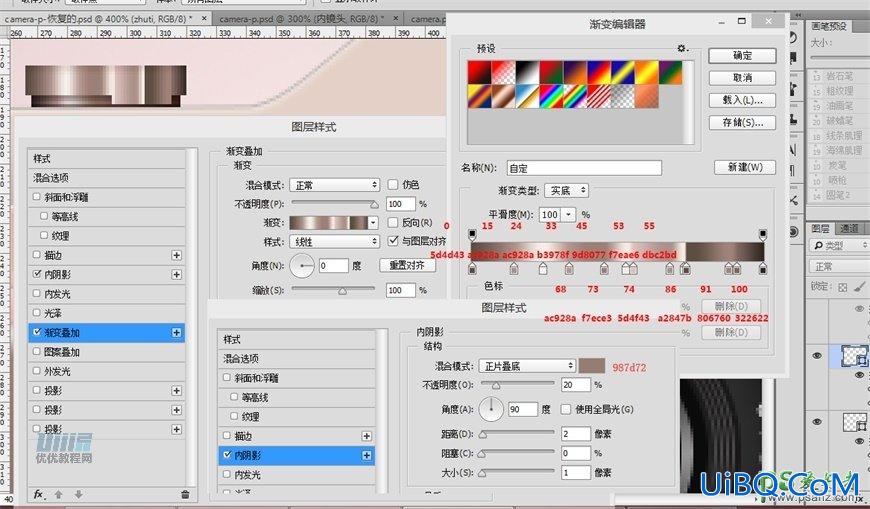The height and width of the screenshot is (509, 870).
Task: Pick the black-to-white gradient preset
Action: point(528,72)
